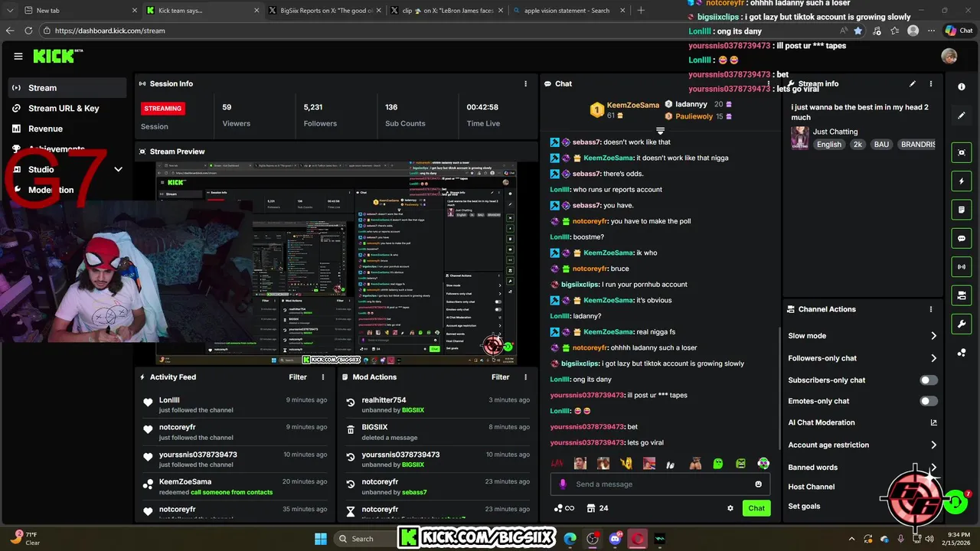The image size is (980, 551).
Task: Open the new browser tab plus button
Action: [x=641, y=11]
